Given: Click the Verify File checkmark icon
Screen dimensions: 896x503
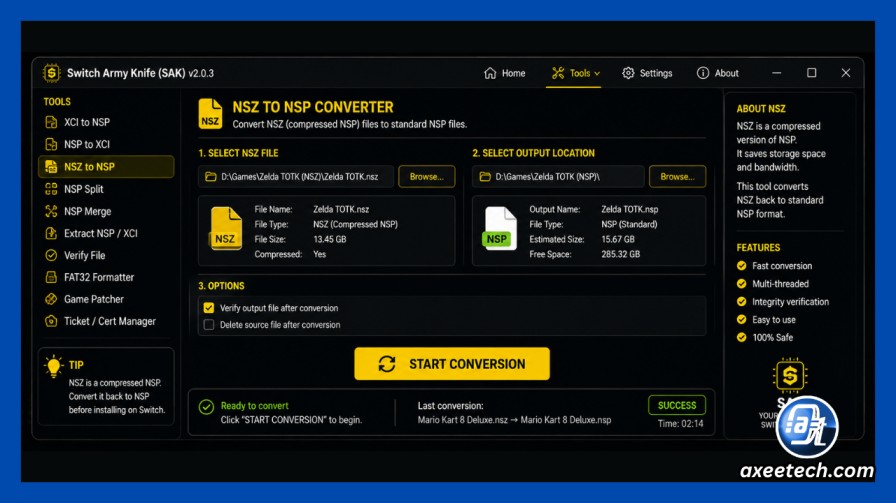Looking at the screenshot, I should (x=51, y=255).
